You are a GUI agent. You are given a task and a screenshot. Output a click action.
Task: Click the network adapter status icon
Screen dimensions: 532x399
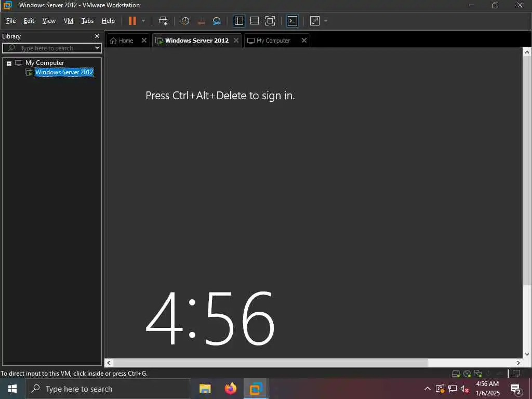click(x=478, y=374)
